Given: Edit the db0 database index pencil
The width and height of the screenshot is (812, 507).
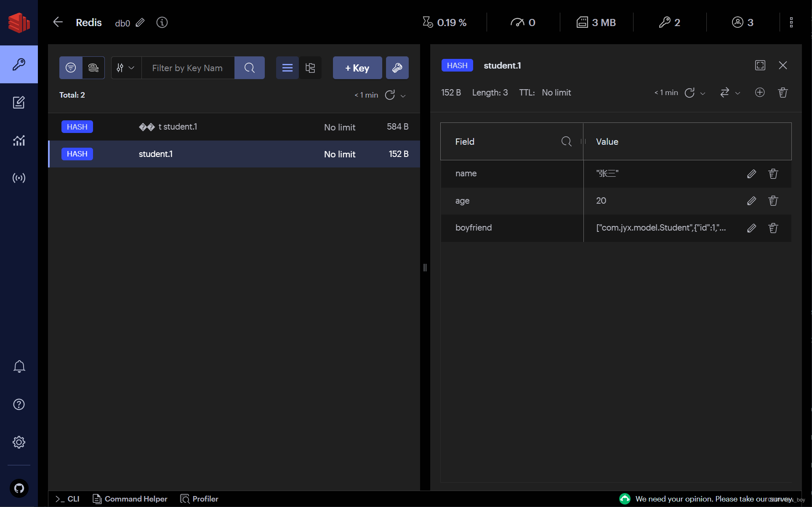Looking at the screenshot, I should 140,22.
